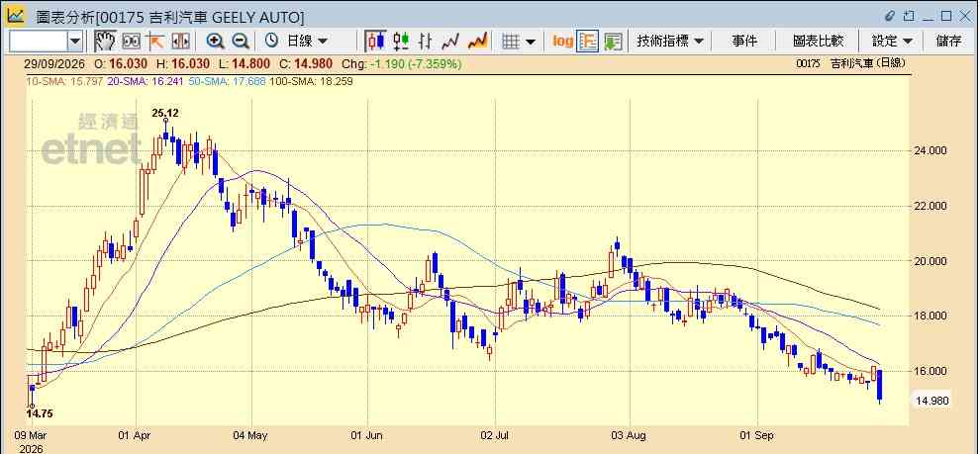Select the orange trend line drawing tool
The width and height of the screenshot is (980, 454).
pos(155,42)
